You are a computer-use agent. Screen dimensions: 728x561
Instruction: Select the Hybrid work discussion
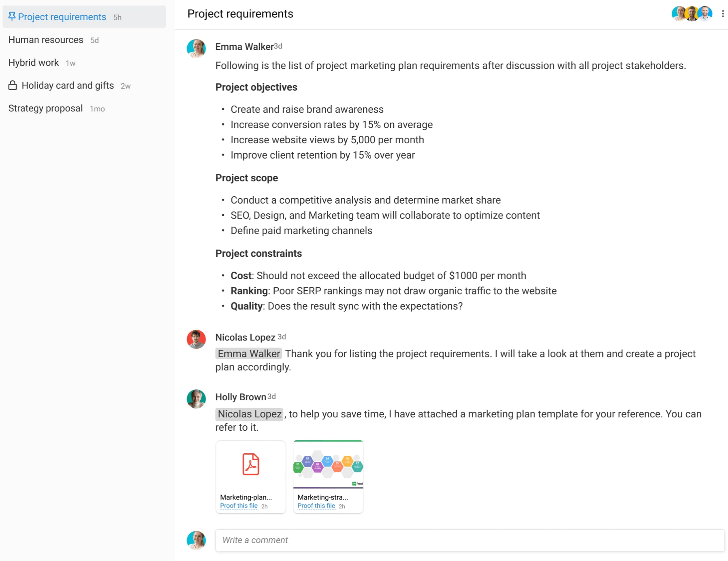pos(34,63)
